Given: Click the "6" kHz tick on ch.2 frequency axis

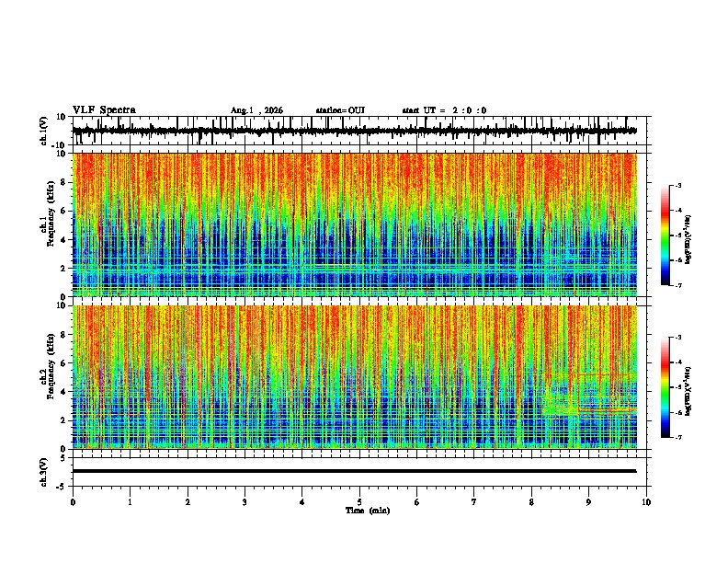Looking at the screenshot, I should (x=63, y=363).
